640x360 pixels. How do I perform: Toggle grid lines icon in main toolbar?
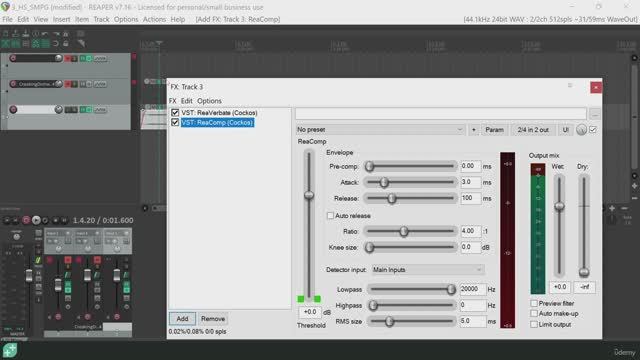[45, 43]
